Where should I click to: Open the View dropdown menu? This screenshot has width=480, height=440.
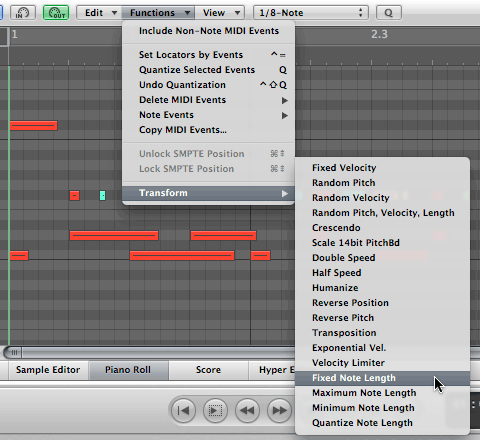(x=220, y=13)
